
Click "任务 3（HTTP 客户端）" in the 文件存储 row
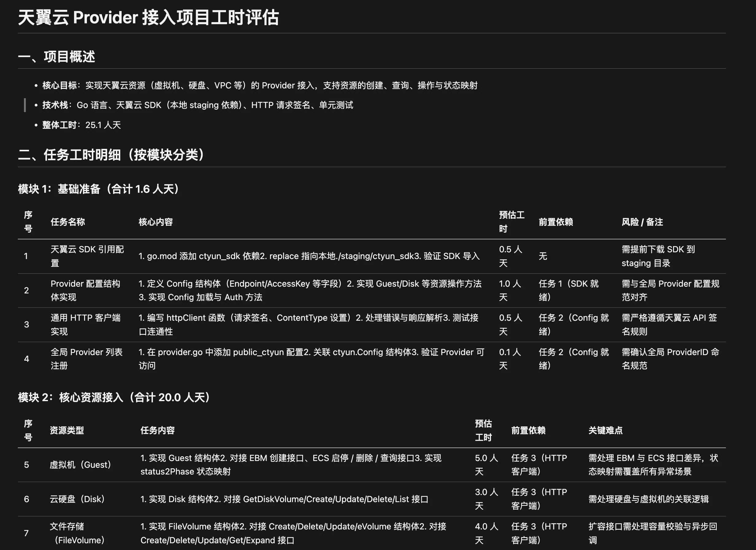tap(539, 533)
